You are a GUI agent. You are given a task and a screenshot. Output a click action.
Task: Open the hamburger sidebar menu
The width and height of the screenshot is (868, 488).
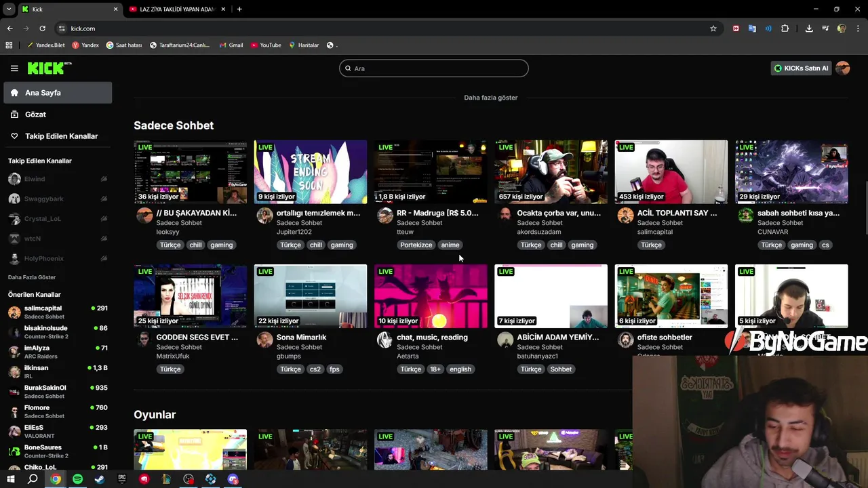14,68
